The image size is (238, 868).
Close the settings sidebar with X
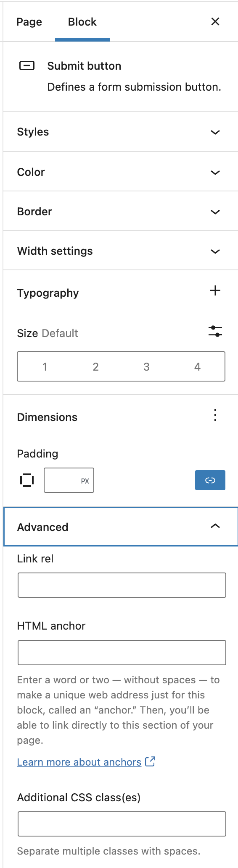pyautogui.click(x=215, y=21)
